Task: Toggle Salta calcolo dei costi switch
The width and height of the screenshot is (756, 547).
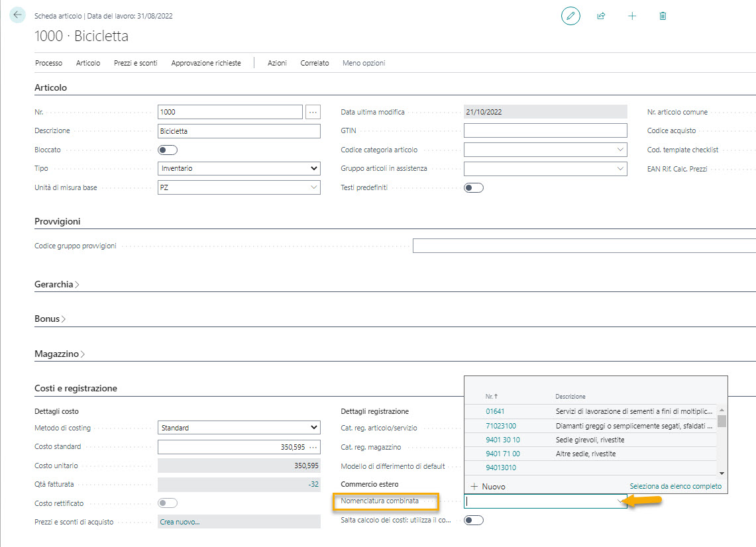Action: click(474, 521)
